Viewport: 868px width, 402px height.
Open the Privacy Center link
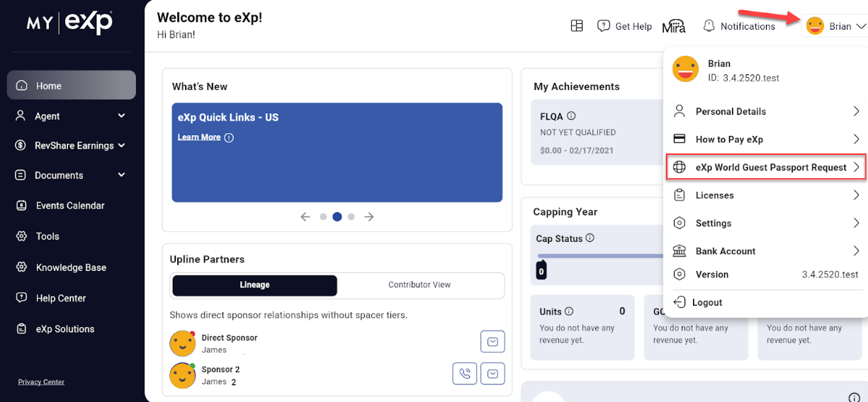[41, 382]
